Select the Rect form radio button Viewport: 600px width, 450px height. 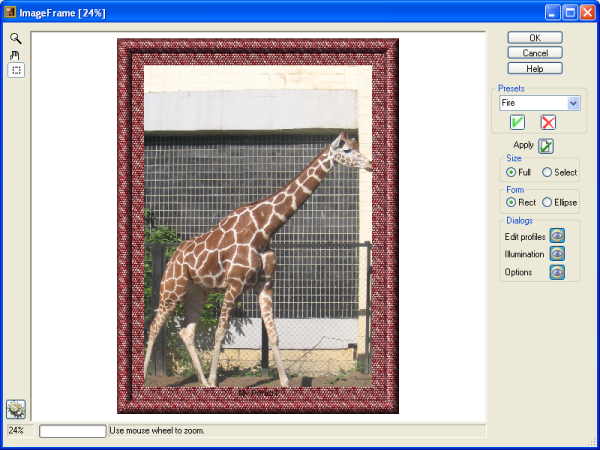click(511, 203)
